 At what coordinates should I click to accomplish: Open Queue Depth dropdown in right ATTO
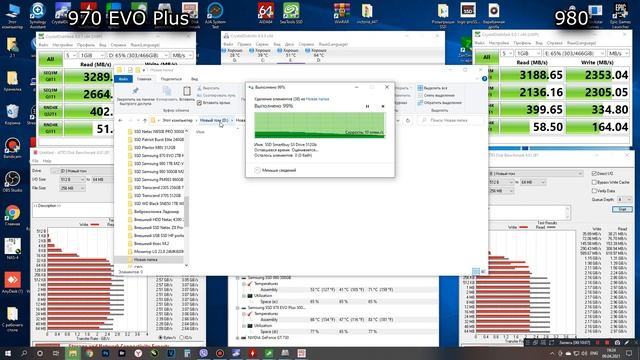pos(624,199)
